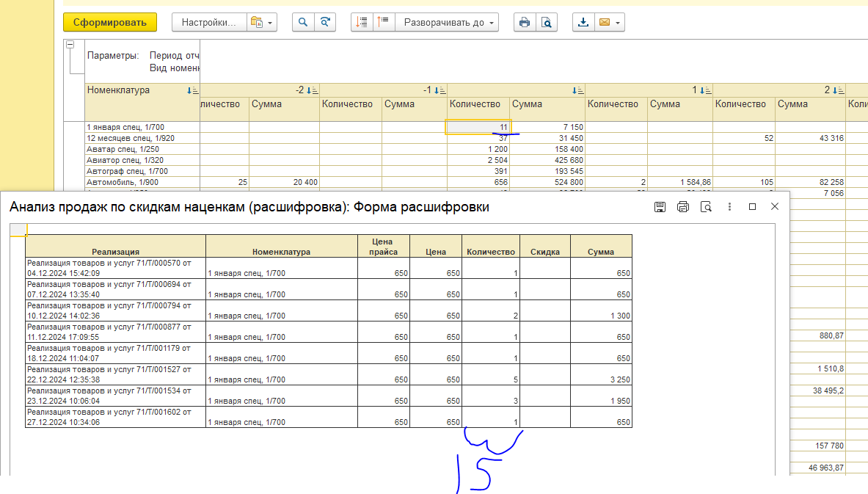Screen dimensions: 868x494
Task: Open the Настройки... report settings
Action: [x=208, y=22]
